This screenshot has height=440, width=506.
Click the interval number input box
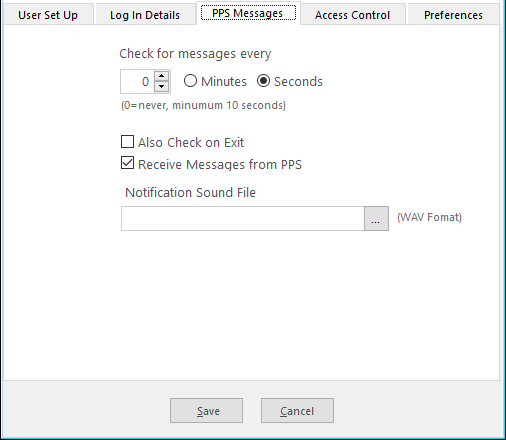137,82
